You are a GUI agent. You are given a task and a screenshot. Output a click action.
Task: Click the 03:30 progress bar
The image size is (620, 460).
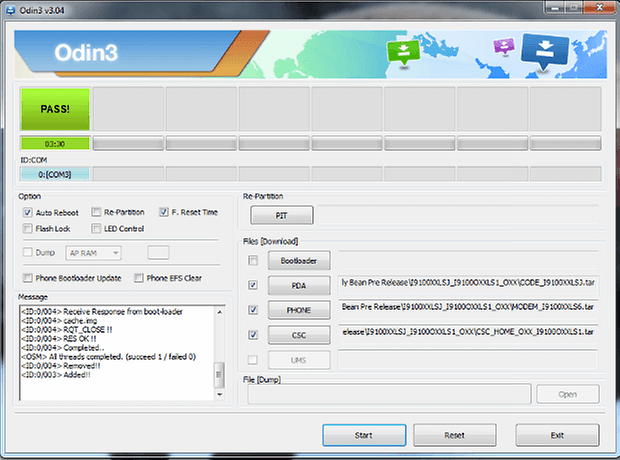[x=55, y=144]
